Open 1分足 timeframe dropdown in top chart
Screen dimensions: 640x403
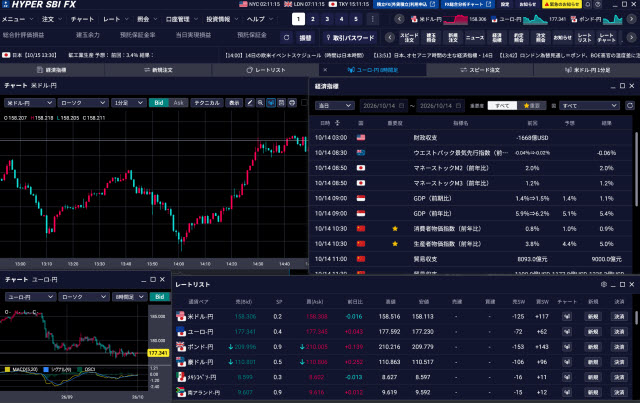pyautogui.click(x=129, y=103)
